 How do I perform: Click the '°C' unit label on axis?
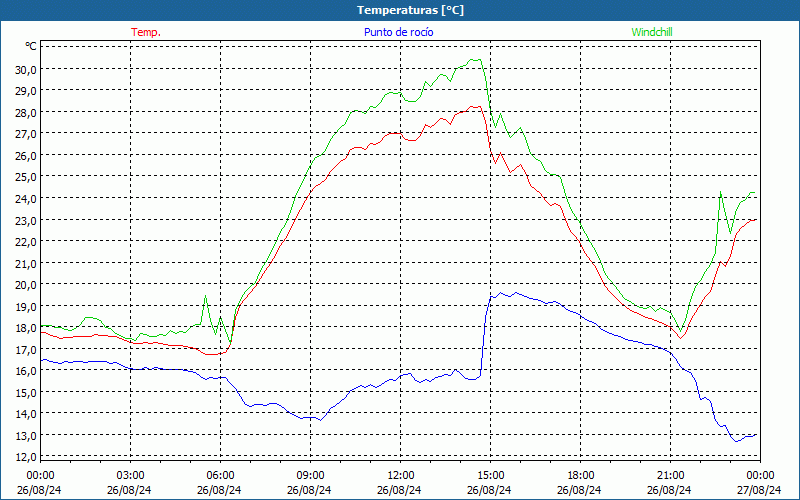pos(31,46)
